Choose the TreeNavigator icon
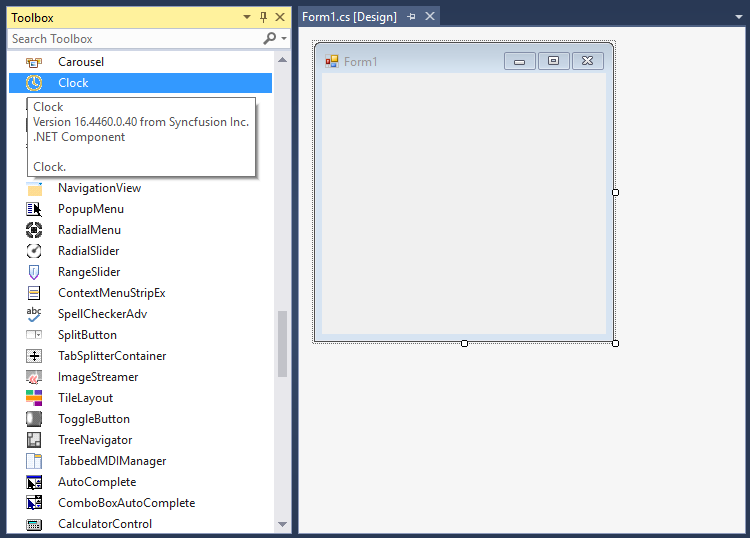The image size is (750, 538). click(x=34, y=440)
